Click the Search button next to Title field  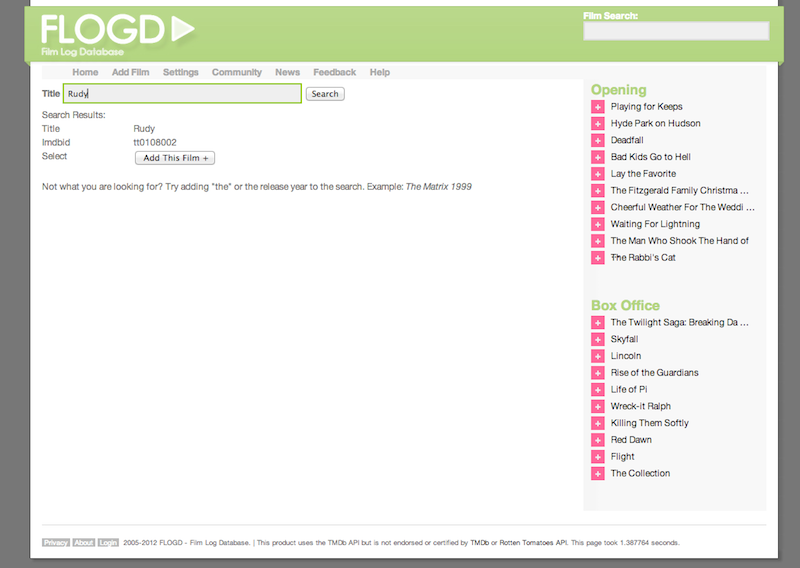[x=325, y=94]
